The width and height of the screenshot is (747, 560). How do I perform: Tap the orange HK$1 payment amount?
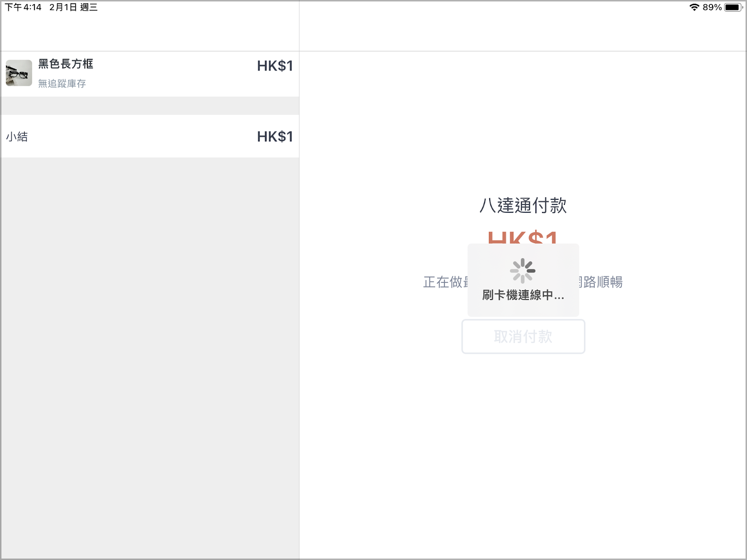523,238
